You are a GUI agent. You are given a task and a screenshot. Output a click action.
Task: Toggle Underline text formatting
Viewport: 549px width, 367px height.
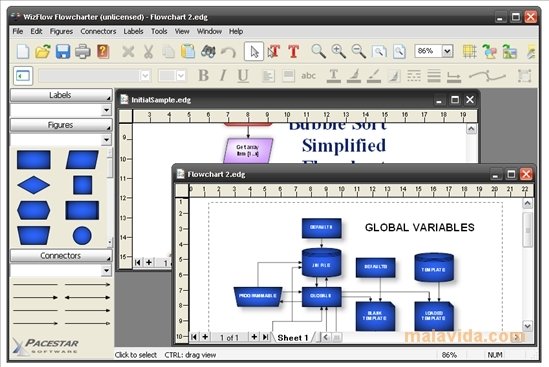point(243,76)
